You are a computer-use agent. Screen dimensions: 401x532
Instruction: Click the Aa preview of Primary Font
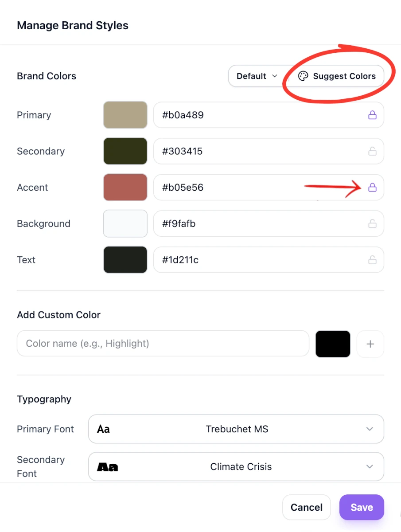pyautogui.click(x=103, y=429)
